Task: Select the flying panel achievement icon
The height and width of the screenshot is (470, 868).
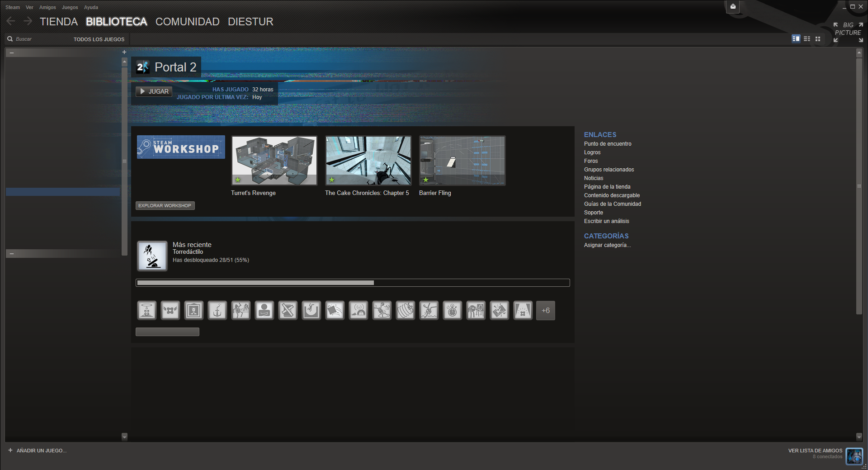Action: [x=335, y=310]
